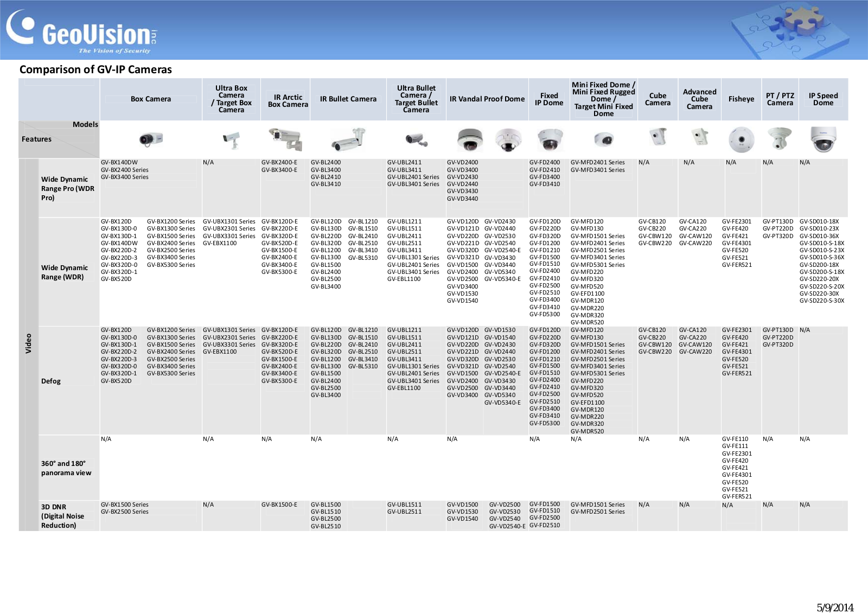Select the Mini Fixed Dome product image
Screen dimensions: 868x614
603,140
